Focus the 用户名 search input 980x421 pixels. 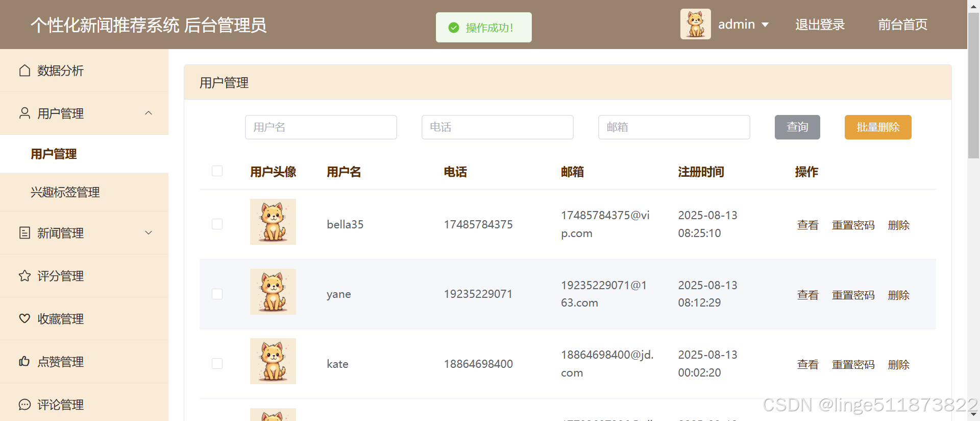321,127
